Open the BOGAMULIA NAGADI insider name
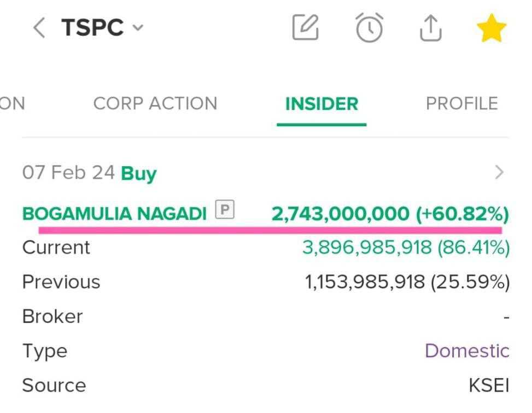This screenshot has width=532, height=413. click(114, 214)
